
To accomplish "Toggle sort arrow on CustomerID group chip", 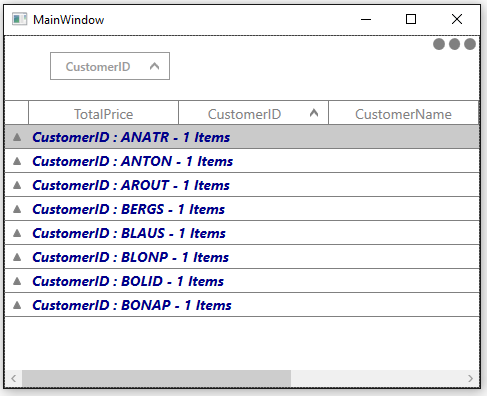I will coord(154,66).
